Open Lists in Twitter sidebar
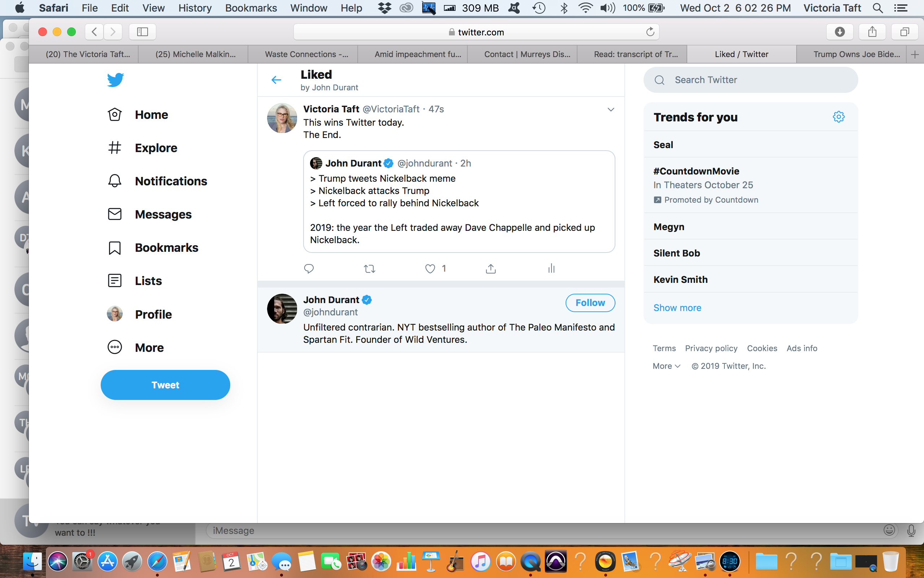This screenshot has width=924, height=578. click(134, 281)
